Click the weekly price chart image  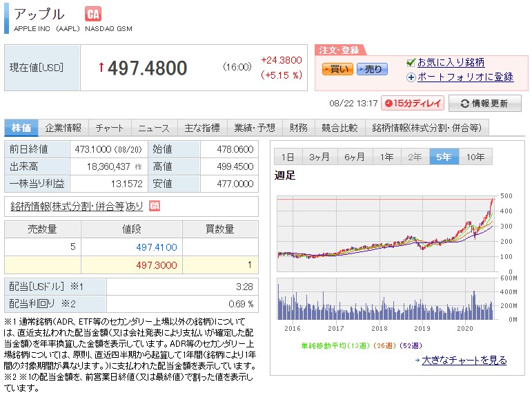point(386,233)
